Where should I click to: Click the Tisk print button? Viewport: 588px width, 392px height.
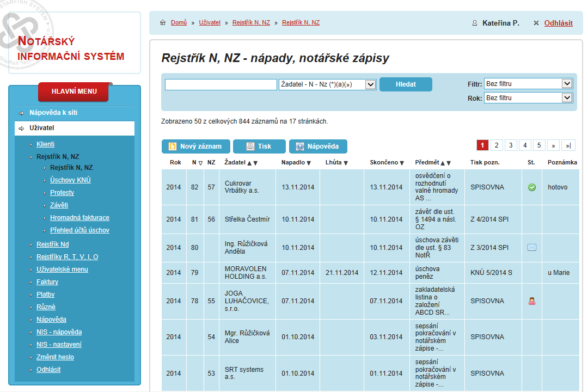click(259, 146)
